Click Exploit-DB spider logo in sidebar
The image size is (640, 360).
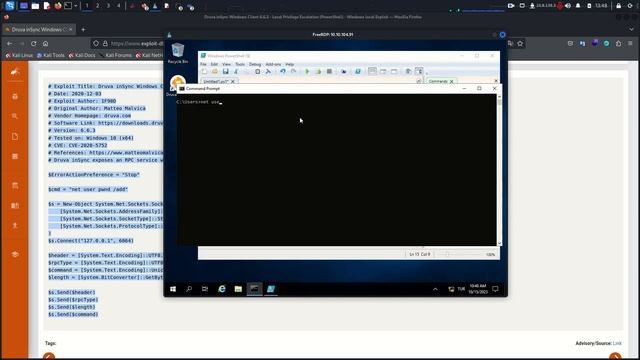point(15,72)
